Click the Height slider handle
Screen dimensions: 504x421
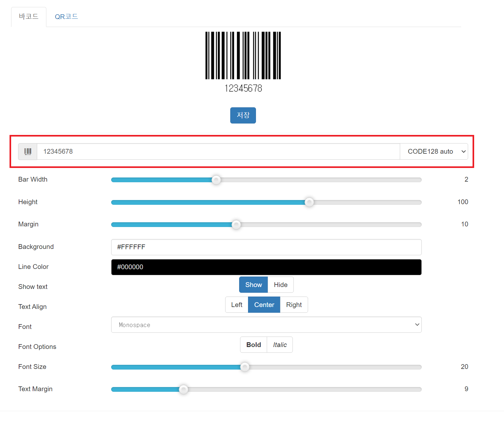coord(309,202)
